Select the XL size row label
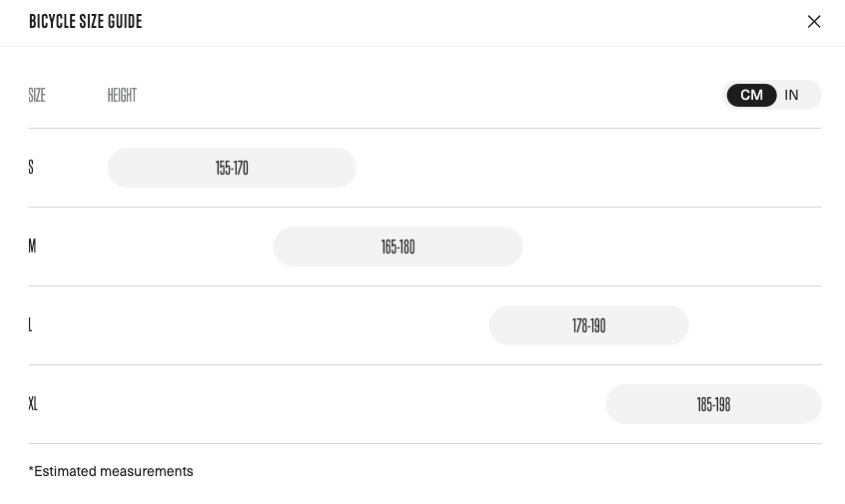This screenshot has height=504, width=845. coord(33,403)
